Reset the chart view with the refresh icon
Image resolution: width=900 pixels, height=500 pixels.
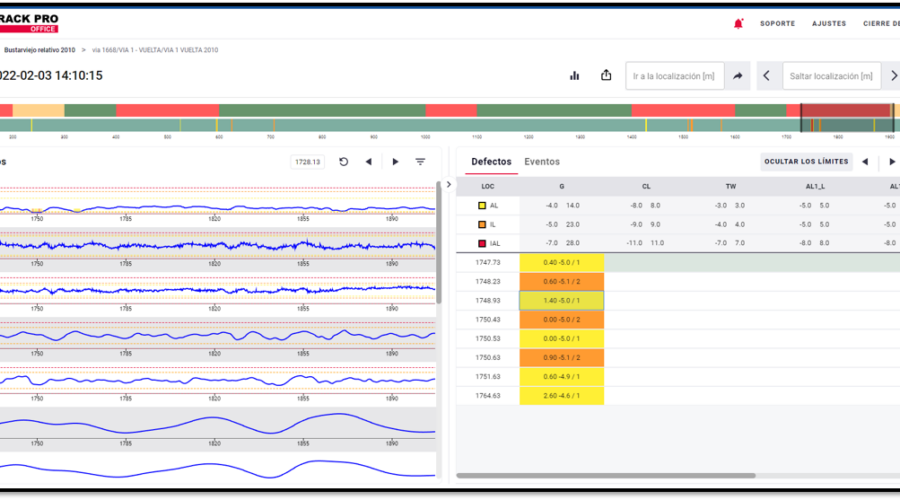344,162
